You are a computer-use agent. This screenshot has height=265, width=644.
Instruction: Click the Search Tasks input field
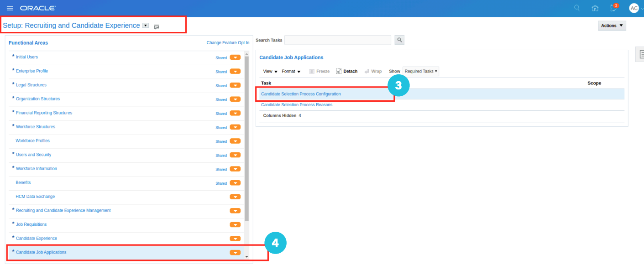click(x=338, y=40)
